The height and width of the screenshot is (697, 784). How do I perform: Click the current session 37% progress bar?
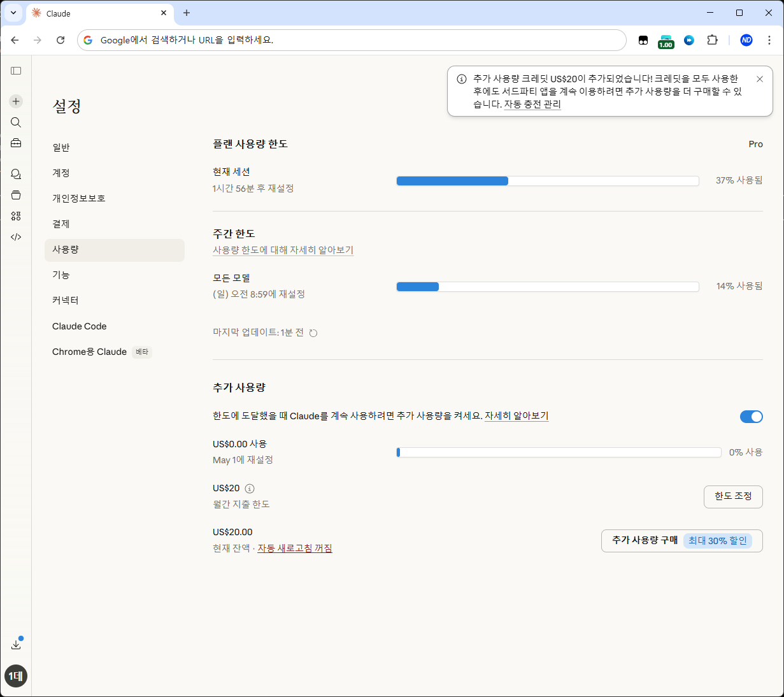(x=548, y=181)
